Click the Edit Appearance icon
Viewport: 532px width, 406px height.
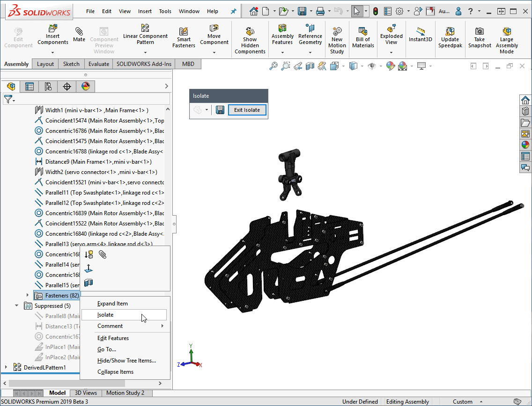pos(391,66)
